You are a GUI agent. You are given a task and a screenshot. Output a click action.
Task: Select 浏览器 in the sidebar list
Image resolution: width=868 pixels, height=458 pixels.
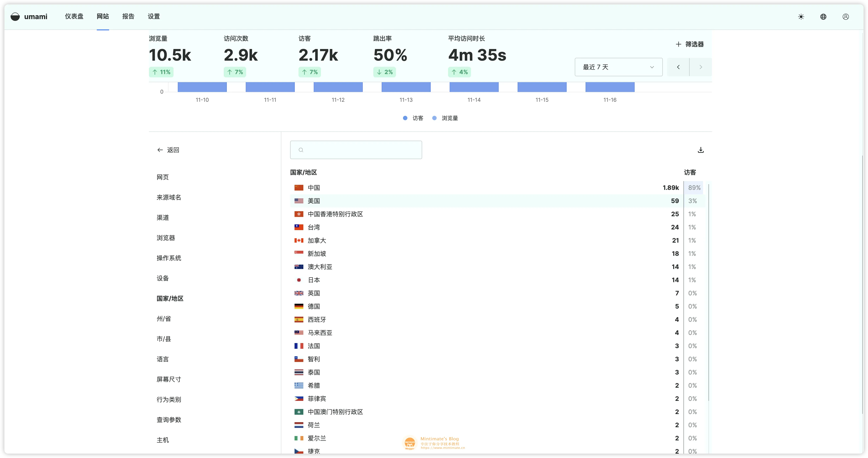point(166,238)
